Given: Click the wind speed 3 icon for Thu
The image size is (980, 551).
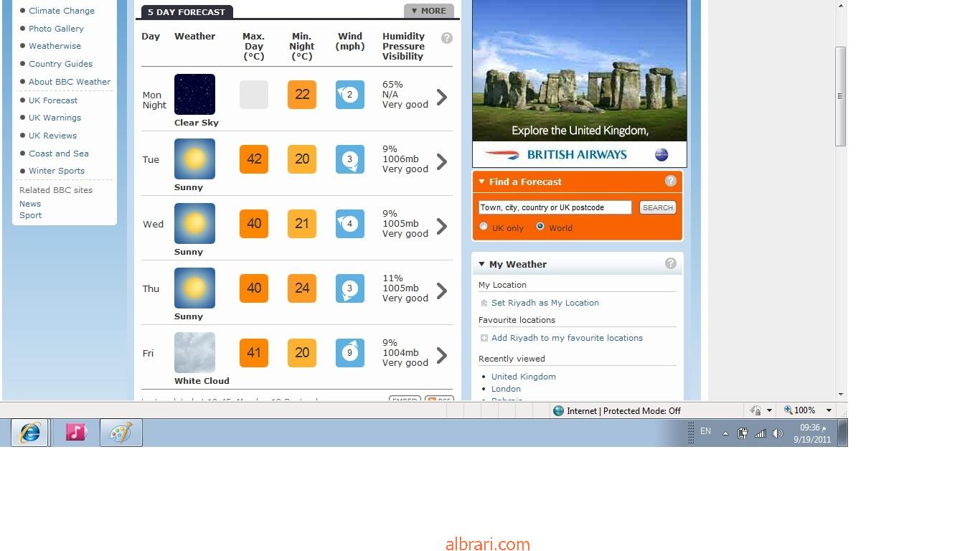Looking at the screenshot, I should (350, 288).
